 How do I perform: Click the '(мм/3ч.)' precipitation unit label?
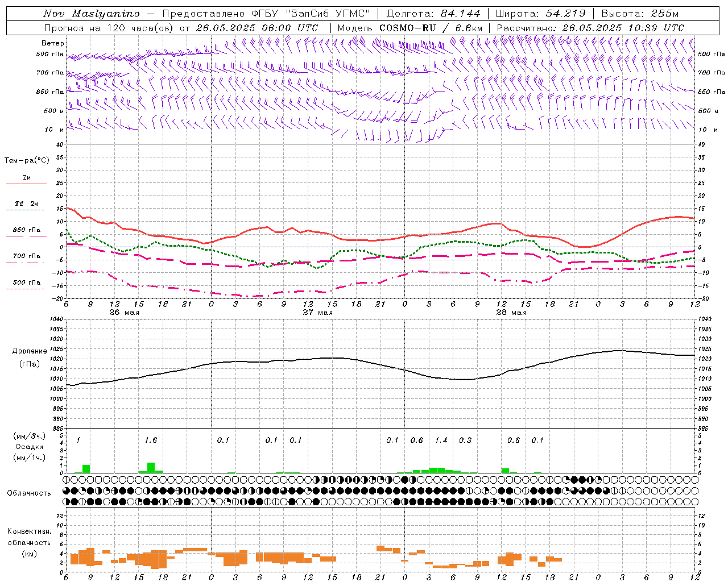point(30,436)
